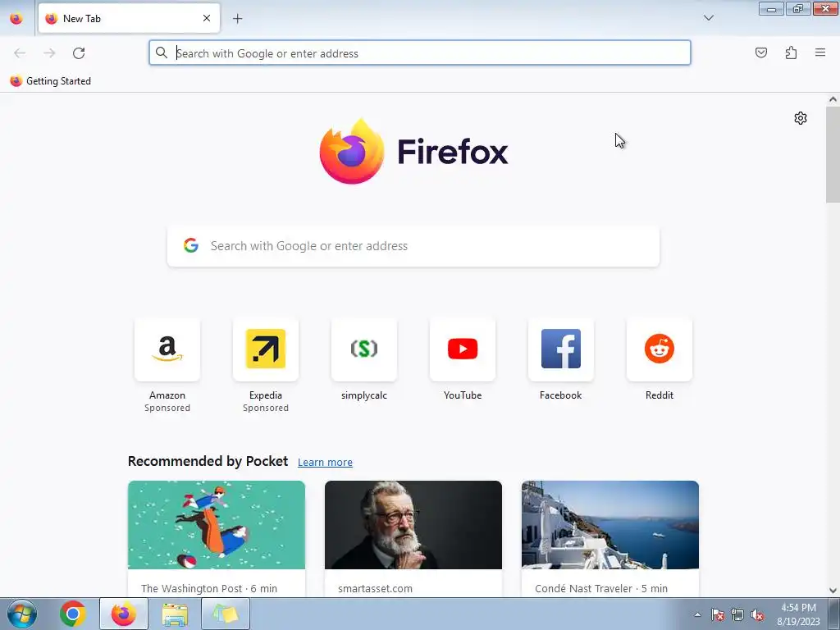The width and height of the screenshot is (840, 630).
Task: Click the muted volume tray icon
Action: tap(757, 614)
